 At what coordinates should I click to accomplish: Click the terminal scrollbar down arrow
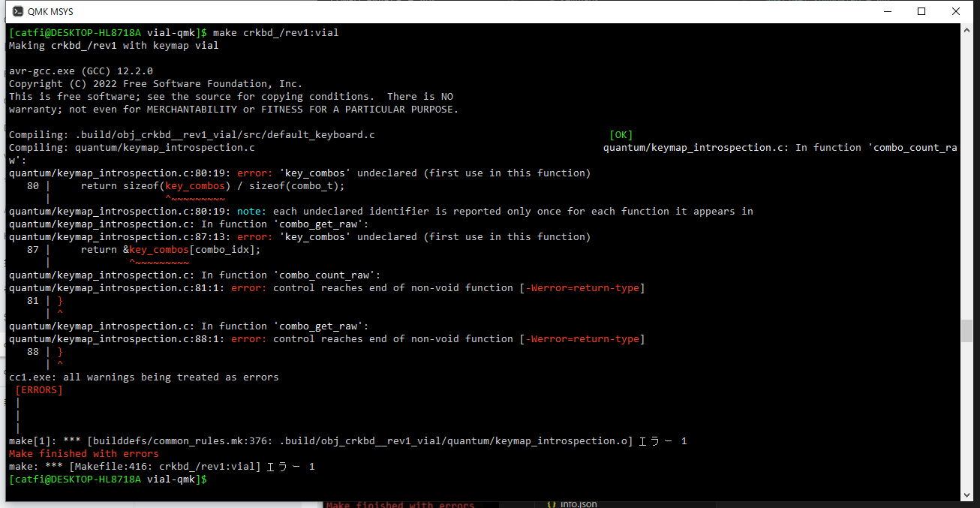[967, 495]
